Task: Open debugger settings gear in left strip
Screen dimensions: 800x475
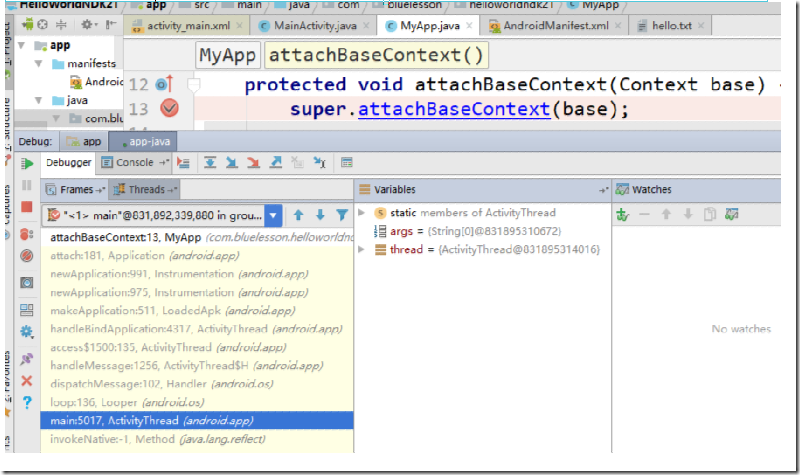Action: coord(27,332)
